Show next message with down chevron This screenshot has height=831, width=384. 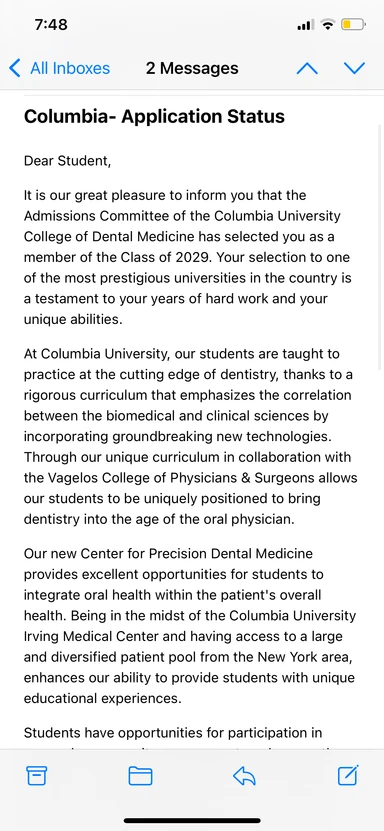click(x=354, y=68)
